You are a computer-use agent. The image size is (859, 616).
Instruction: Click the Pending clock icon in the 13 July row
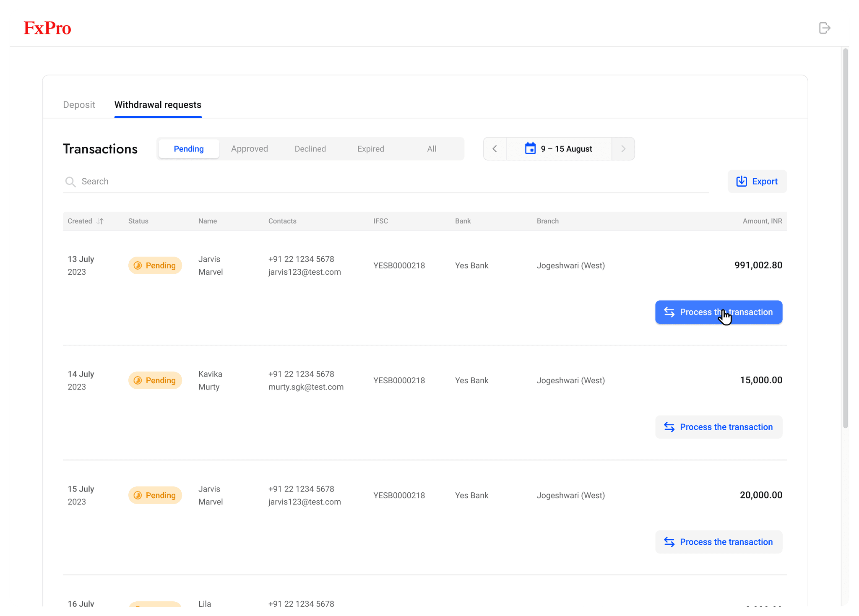pos(138,265)
